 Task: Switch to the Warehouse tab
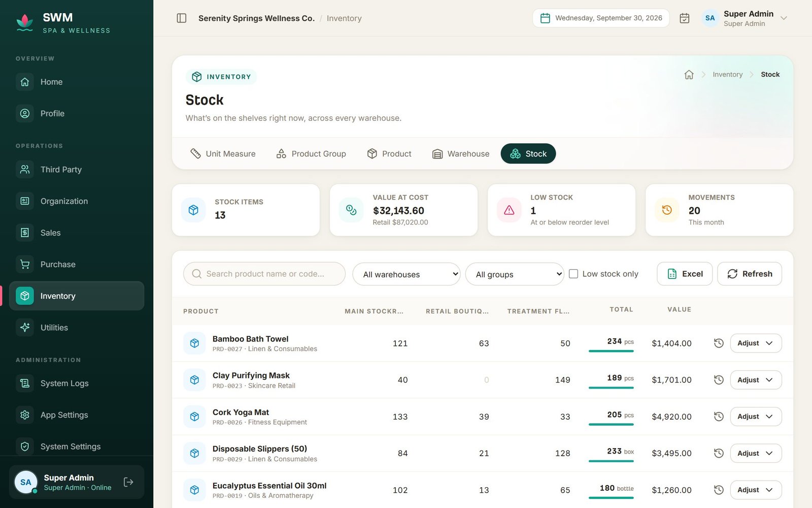[461, 154]
